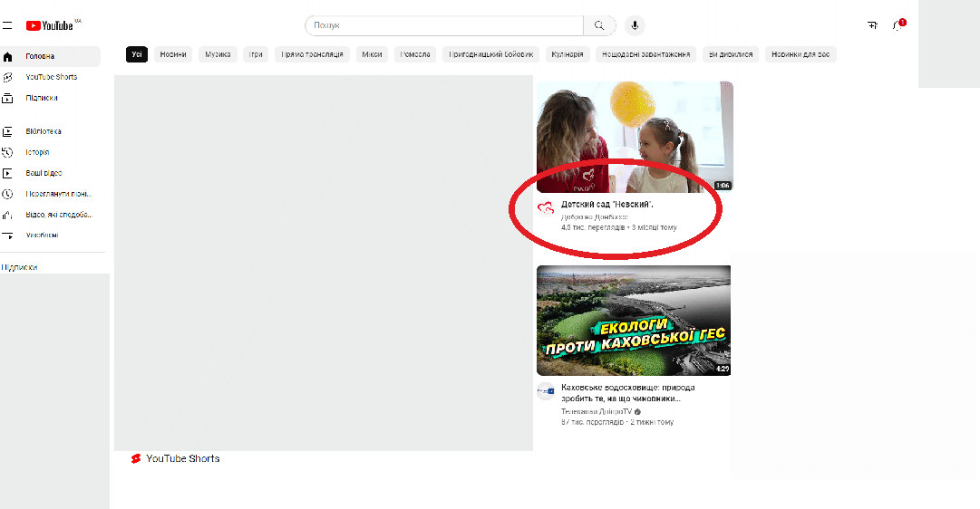980x509 pixels.
Task: Open video title Детский сад "Невский"
Action: pyautogui.click(x=606, y=204)
